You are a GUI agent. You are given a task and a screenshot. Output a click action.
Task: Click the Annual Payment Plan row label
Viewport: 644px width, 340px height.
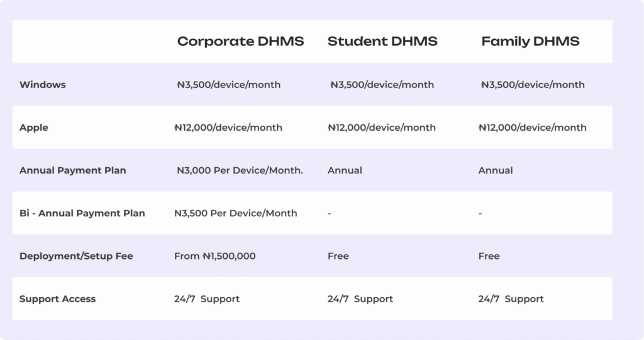(x=72, y=170)
